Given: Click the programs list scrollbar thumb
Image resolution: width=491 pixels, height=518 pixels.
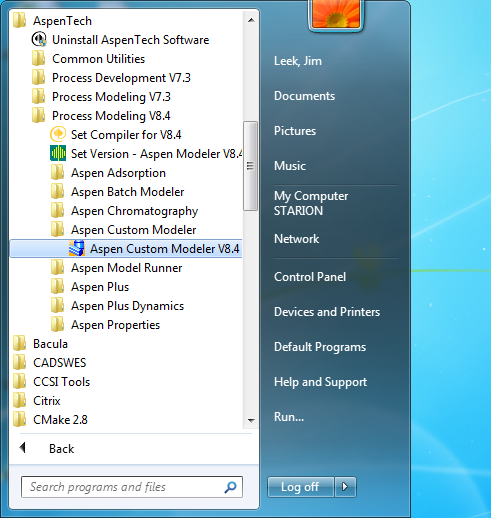Looking at the screenshot, I should coord(250,166).
